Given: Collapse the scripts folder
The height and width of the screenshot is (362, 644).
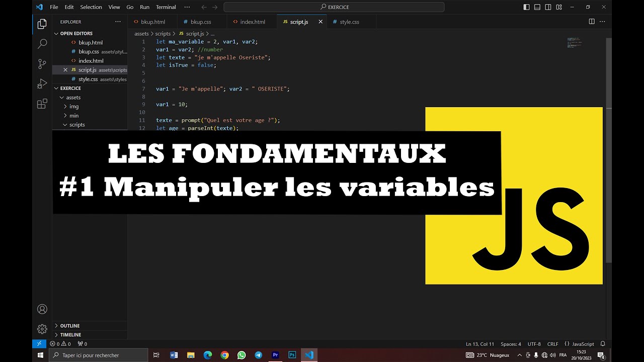Looking at the screenshot, I should coord(90,124).
